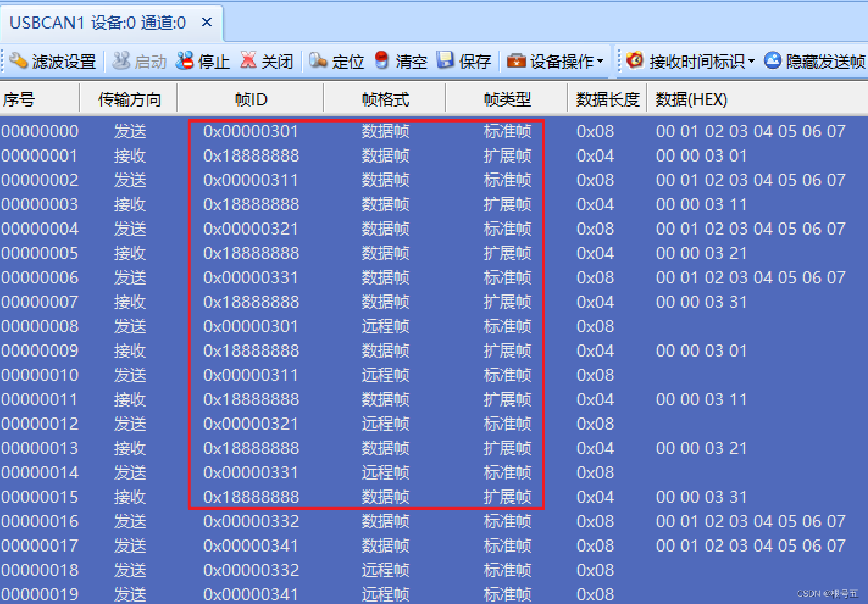Click frame ID 0x00000332 in row 00000016

(x=251, y=521)
